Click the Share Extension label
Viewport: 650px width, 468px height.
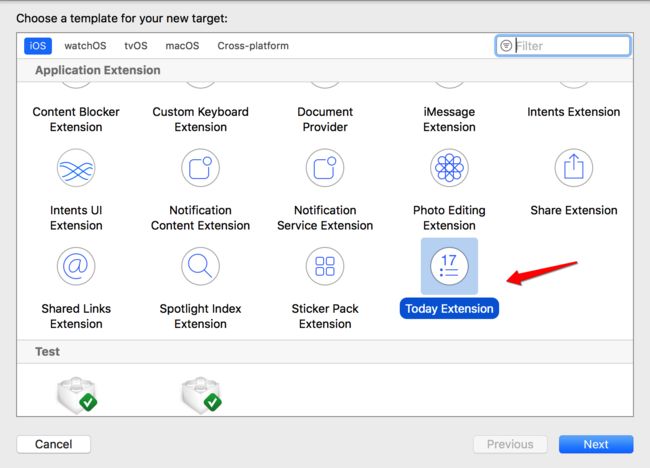click(x=574, y=210)
